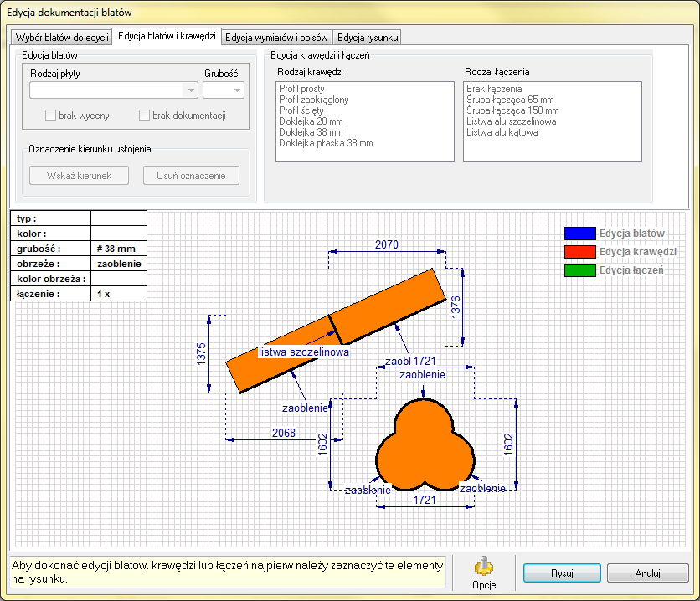Select Profil zaokrąglony in the list
This screenshot has height=601, width=700.
pyautogui.click(x=314, y=100)
